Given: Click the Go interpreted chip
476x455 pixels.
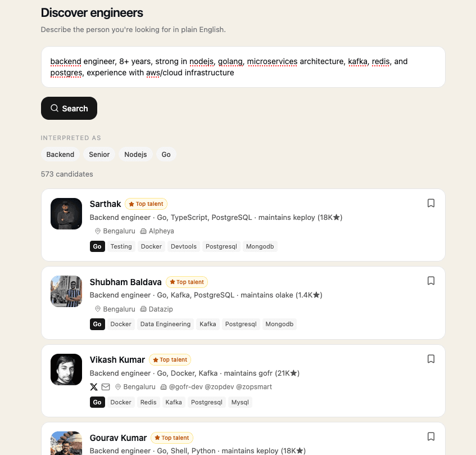Looking at the screenshot, I should coord(166,155).
